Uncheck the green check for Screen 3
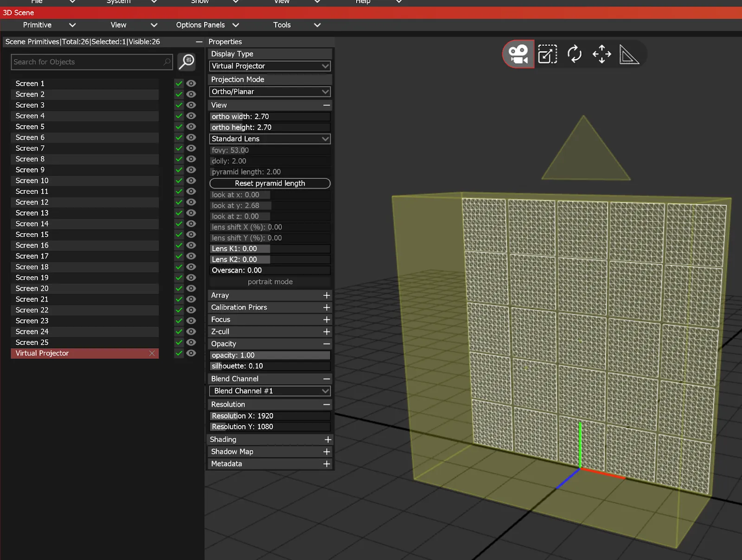 179,105
